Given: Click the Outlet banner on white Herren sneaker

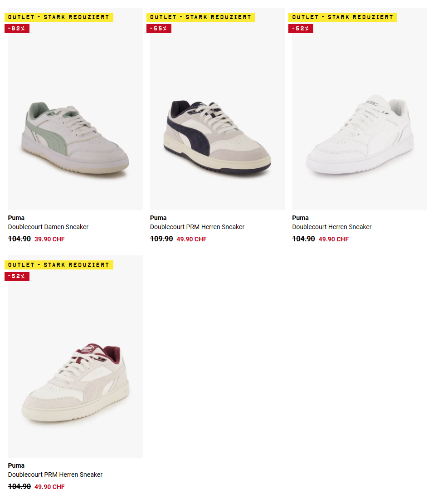Looking at the screenshot, I should pyautogui.click(x=343, y=17).
